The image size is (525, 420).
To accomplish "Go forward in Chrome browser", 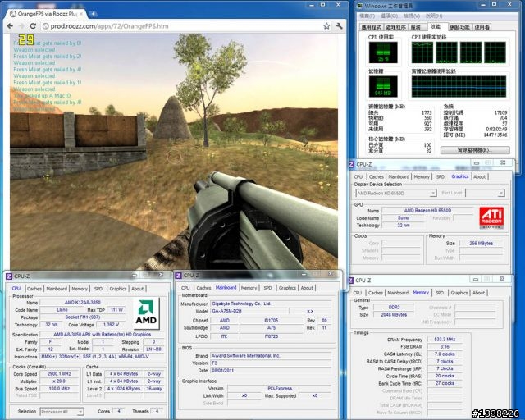I will 21,26.
